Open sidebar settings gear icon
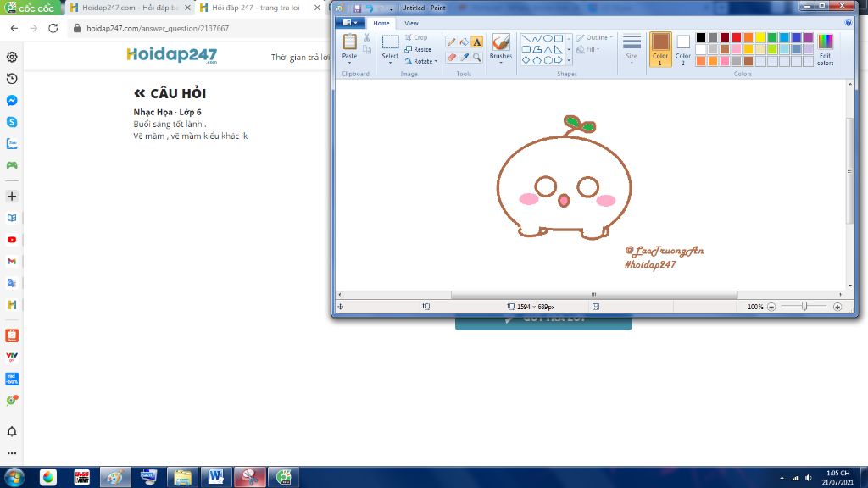Image resolution: width=868 pixels, height=488 pixels. [x=12, y=57]
